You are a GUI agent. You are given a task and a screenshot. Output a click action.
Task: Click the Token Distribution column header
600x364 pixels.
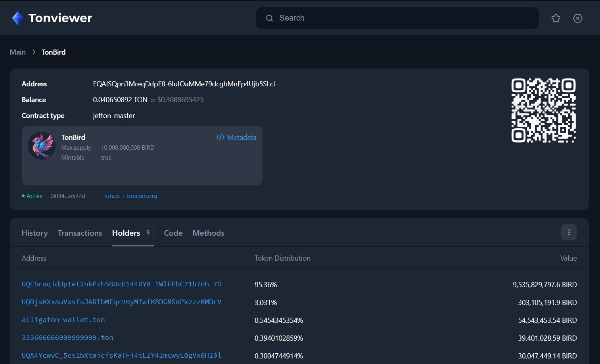tap(282, 258)
